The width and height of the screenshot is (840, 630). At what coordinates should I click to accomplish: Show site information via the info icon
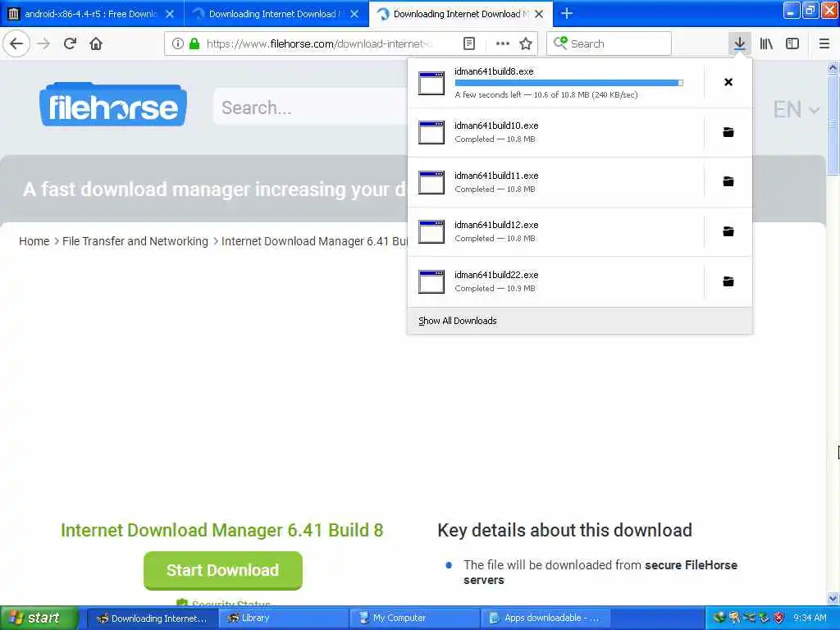[x=178, y=43]
